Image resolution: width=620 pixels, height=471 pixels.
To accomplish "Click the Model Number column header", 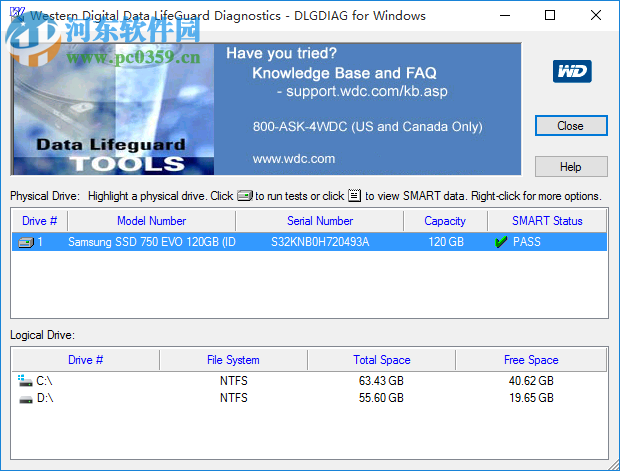I will point(151,221).
